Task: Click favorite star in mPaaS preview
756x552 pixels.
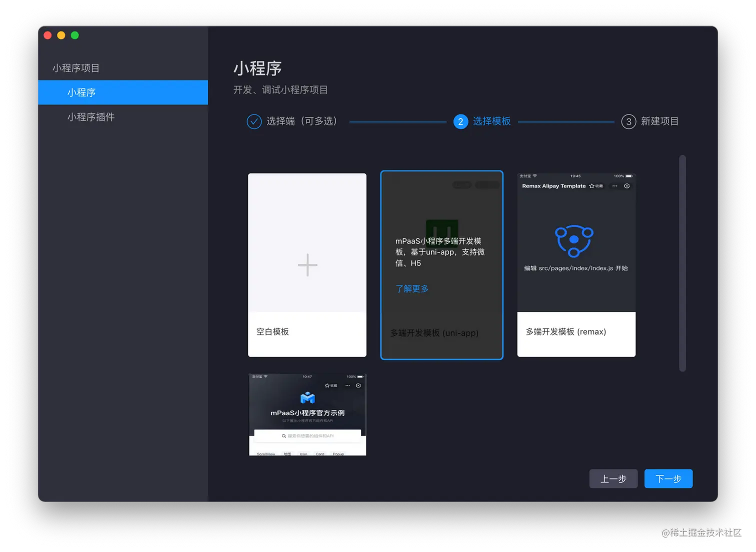Action: [x=327, y=385]
